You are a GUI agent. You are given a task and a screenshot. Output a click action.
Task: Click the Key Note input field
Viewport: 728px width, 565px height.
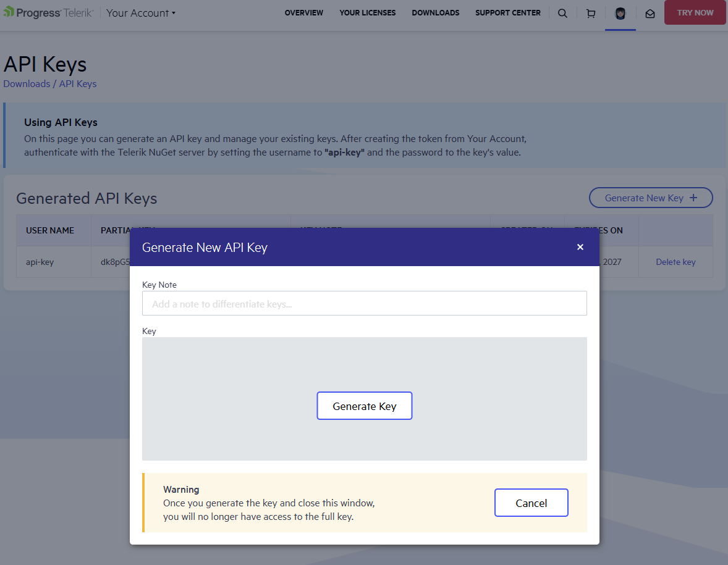click(x=364, y=303)
